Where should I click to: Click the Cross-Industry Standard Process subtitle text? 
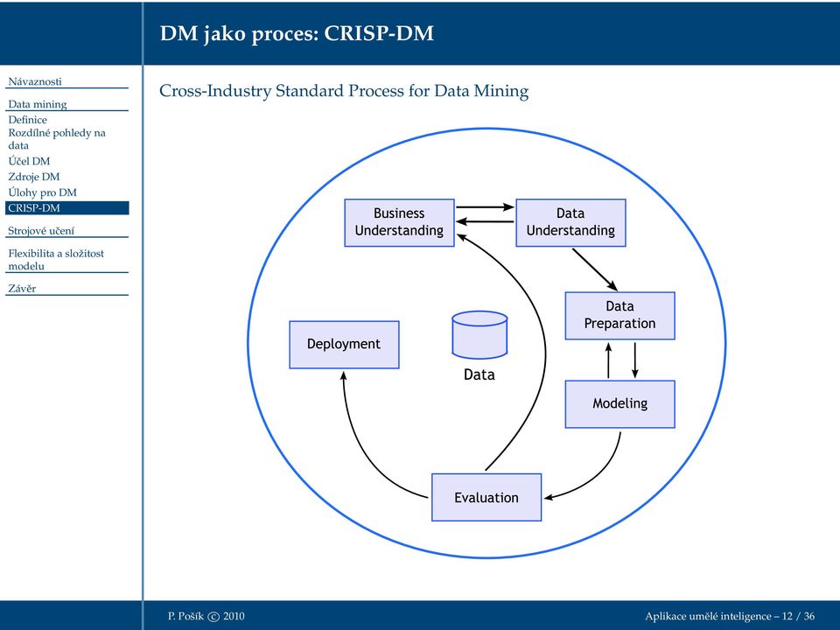pyautogui.click(x=344, y=90)
